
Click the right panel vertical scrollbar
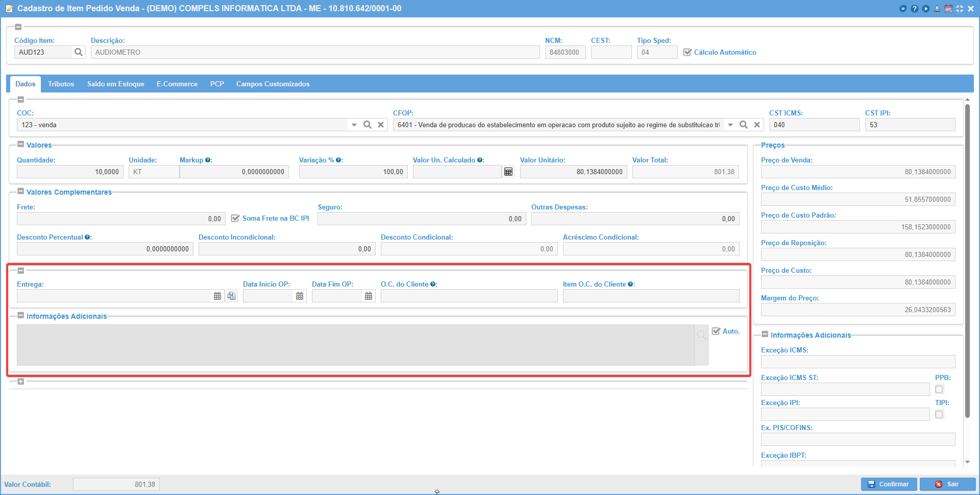click(x=967, y=261)
